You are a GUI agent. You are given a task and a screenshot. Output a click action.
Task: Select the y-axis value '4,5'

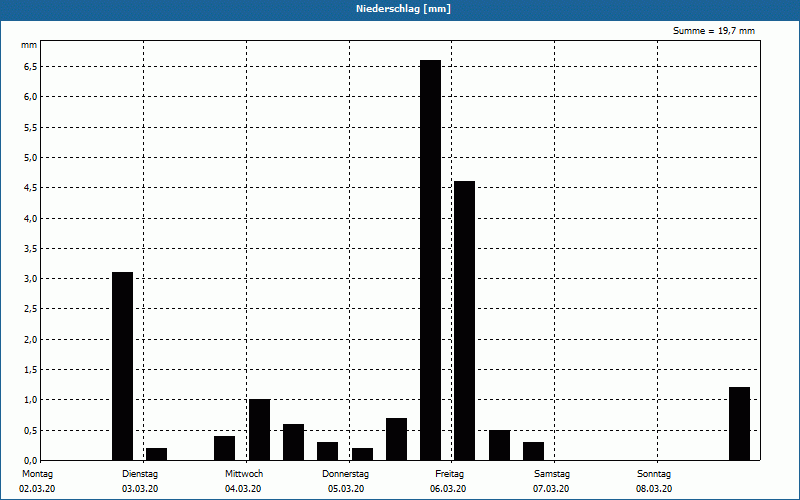point(31,188)
